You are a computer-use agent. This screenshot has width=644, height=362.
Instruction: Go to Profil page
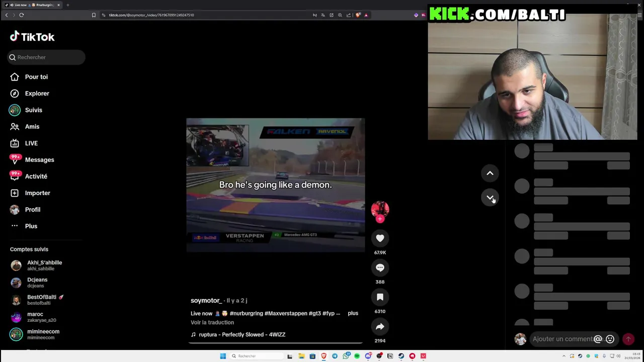coord(25,210)
